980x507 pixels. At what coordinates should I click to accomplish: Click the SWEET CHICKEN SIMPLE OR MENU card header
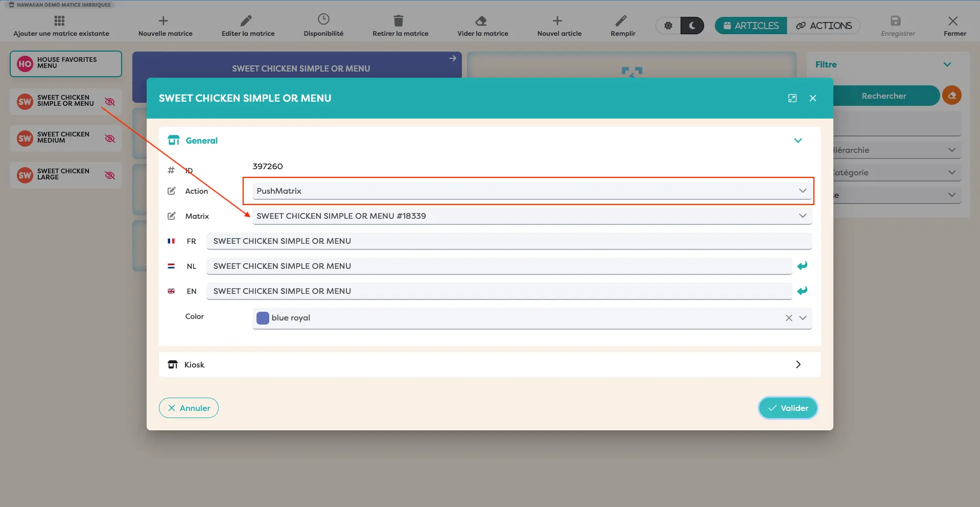(x=297, y=68)
